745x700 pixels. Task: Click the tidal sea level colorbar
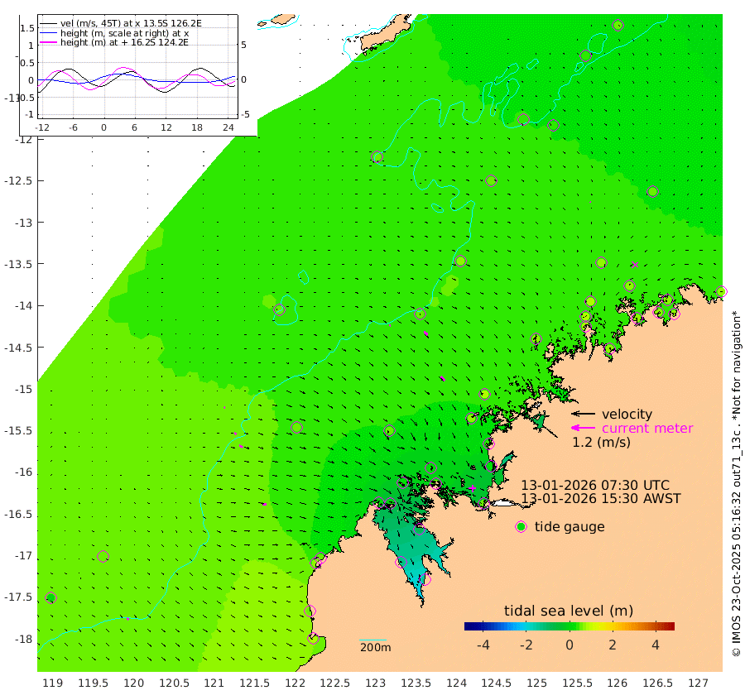(x=570, y=626)
